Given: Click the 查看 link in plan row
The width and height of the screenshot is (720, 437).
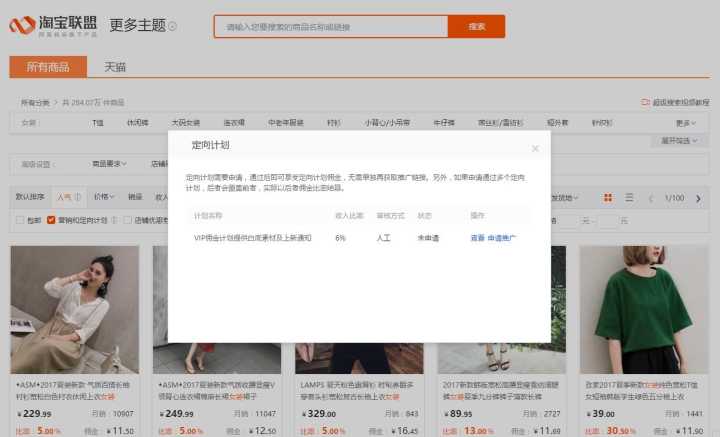Looking at the screenshot, I should 476,238.
